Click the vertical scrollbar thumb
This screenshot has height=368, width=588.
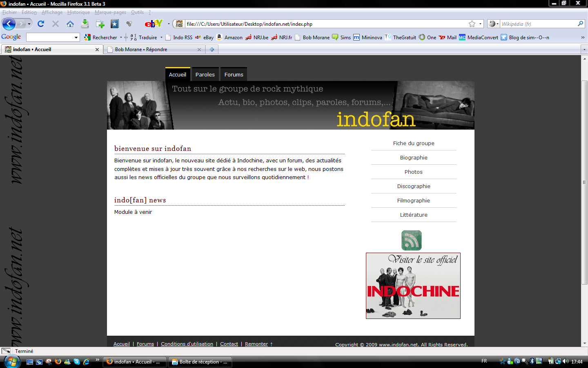584,182
